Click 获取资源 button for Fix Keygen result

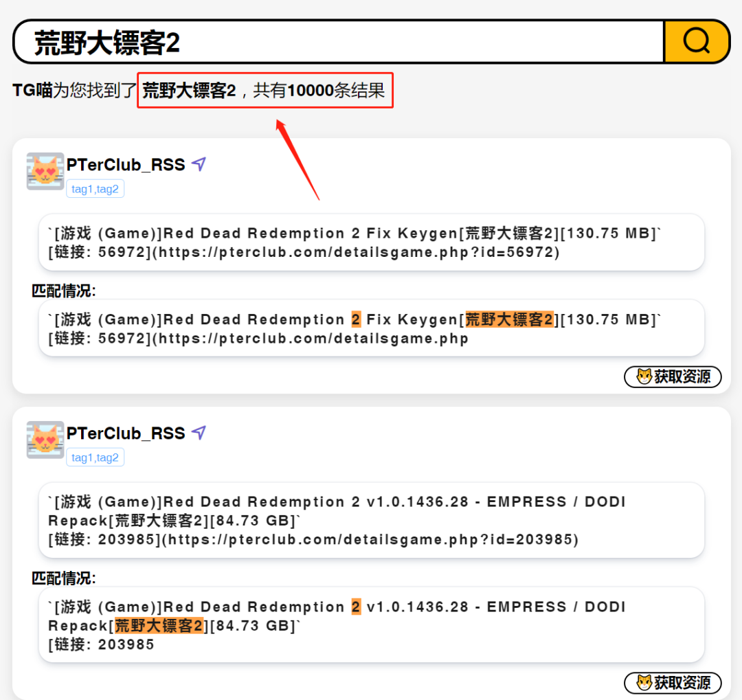(x=673, y=376)
